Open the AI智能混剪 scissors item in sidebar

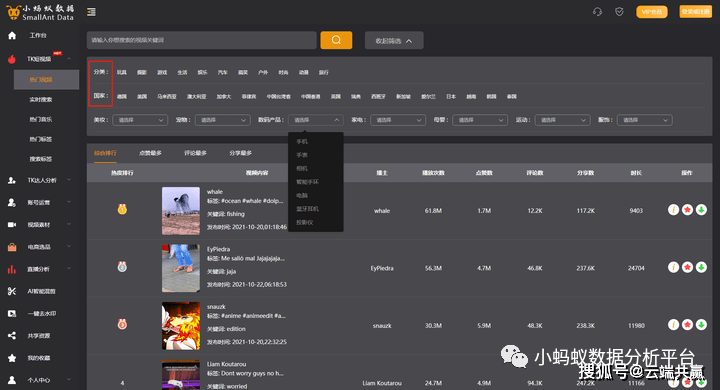point(39,291)
